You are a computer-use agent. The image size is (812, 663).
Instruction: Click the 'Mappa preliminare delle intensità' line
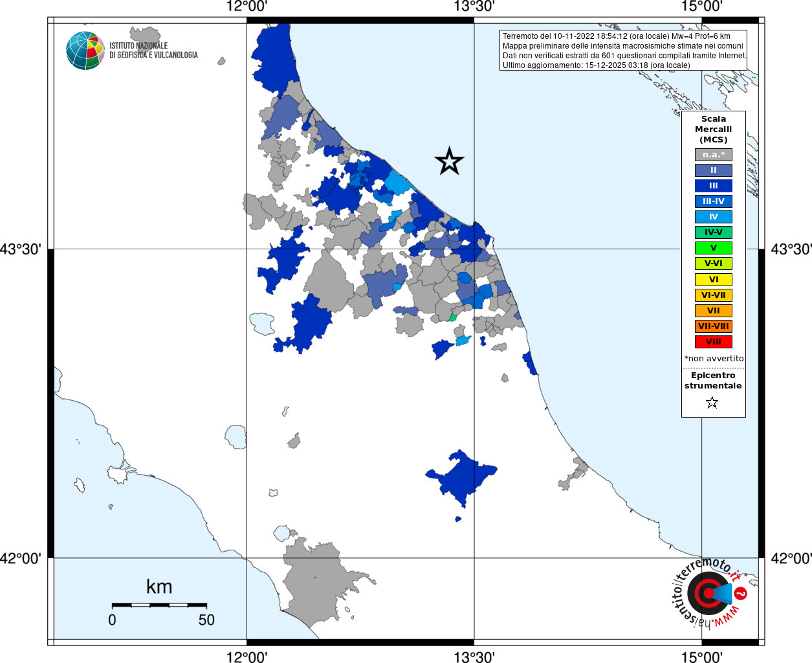pos(623,46)
